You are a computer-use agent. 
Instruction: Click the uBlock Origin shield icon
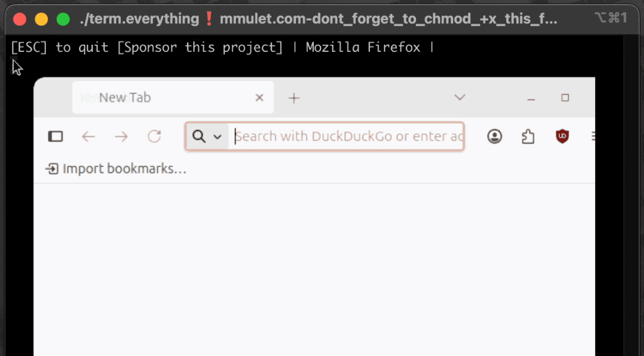point(562,137)
